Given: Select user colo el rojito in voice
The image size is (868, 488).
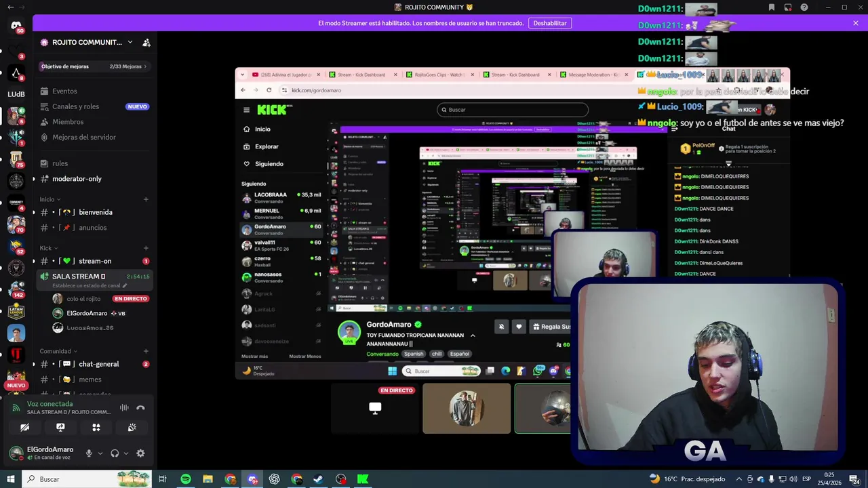Looking at the screenshot, I should (100, 299).
